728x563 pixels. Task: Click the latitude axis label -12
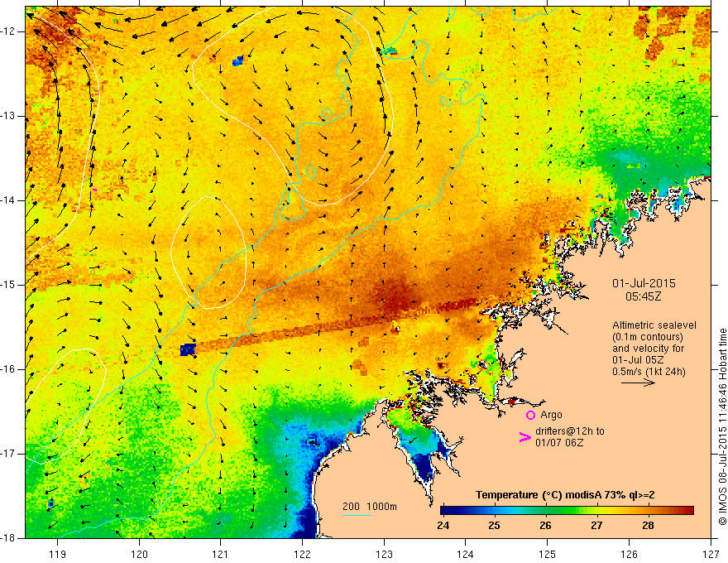click(8, 31)
